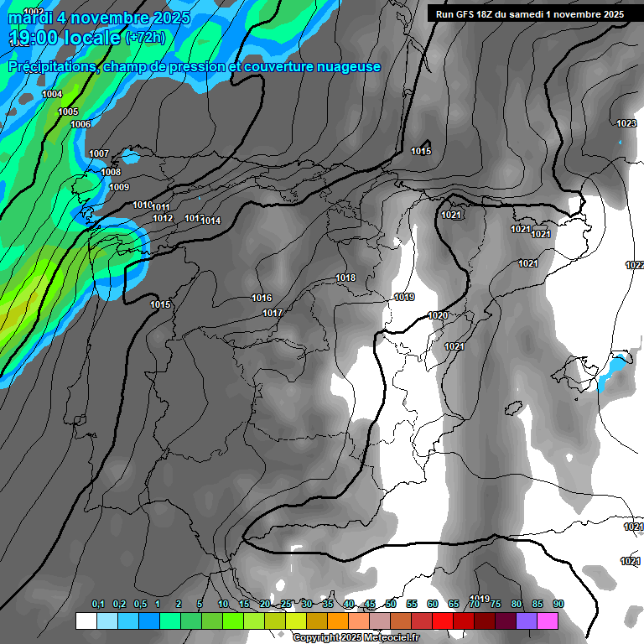Click the 1022 isobar label at right edge
Image resolution: width=644 pixels, height=644 pixels.
pyautogui.click(x=635, y=265)
